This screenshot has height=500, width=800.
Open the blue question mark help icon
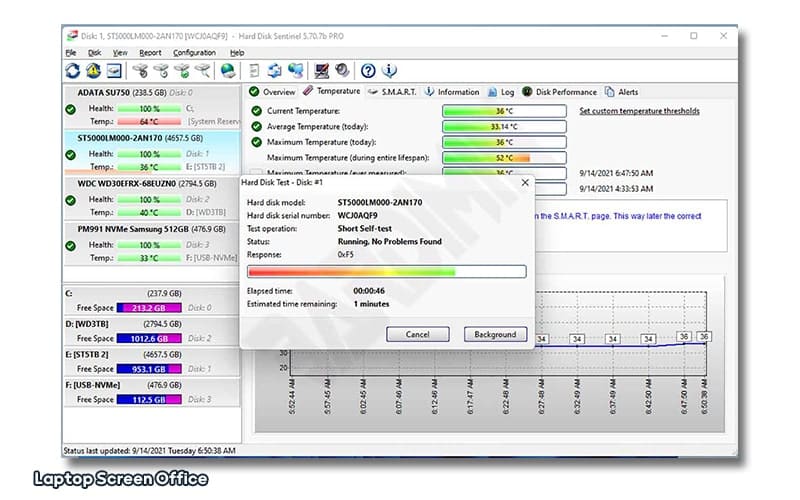click(x=368, y=70)
